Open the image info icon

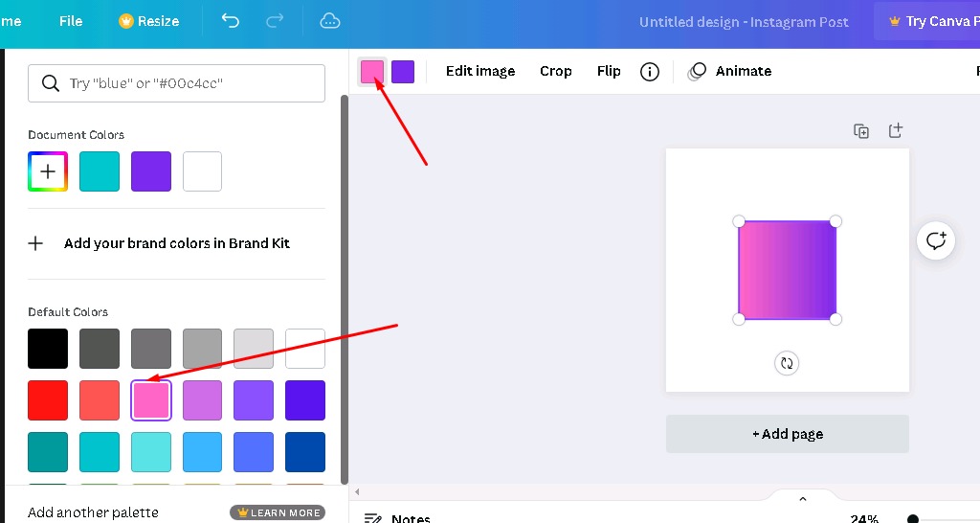pyautogui.click(x=650, y=72)
